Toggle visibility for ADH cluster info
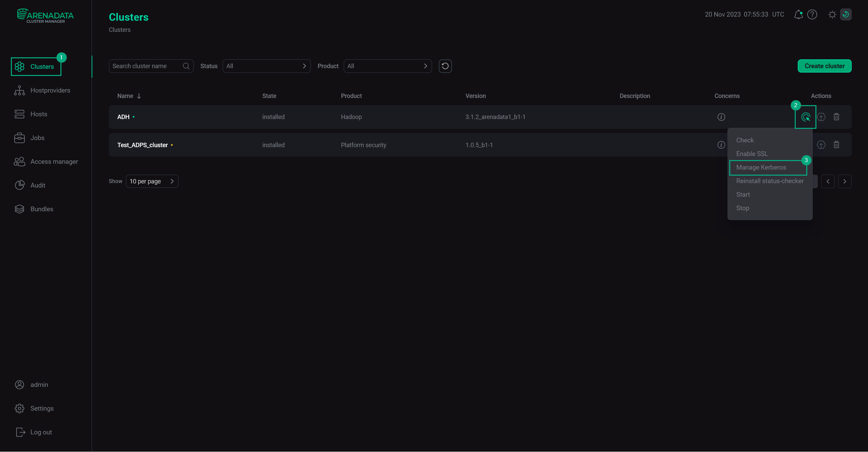Image resolution: width=868 pixels, height=452 pixels. coord(722,117)
